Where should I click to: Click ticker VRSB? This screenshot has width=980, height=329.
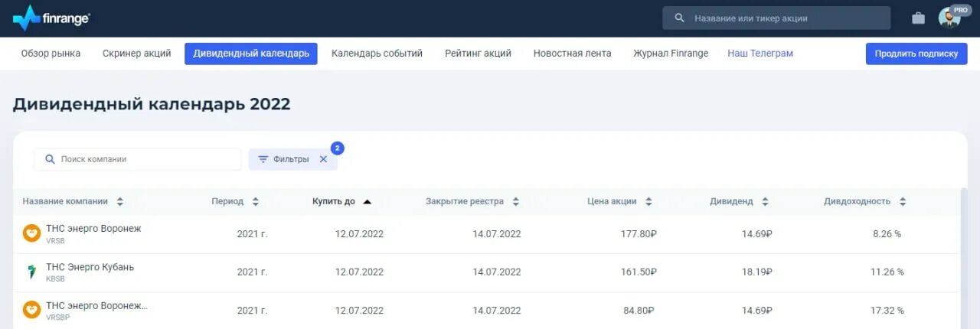[x=55, y=241]
